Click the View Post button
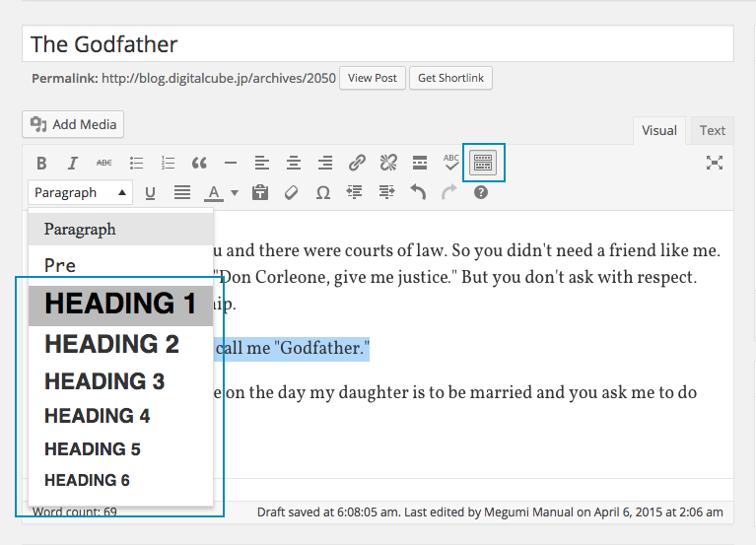 click(373, 78)
